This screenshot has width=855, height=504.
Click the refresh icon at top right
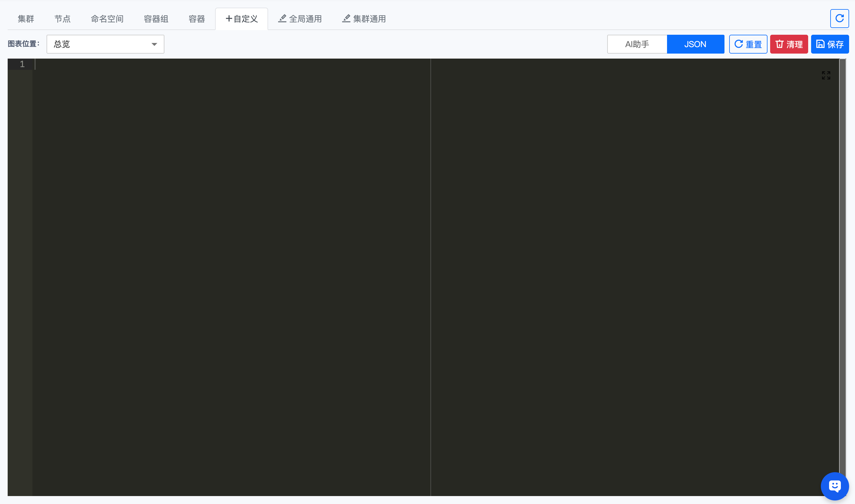tap(839, 18)
